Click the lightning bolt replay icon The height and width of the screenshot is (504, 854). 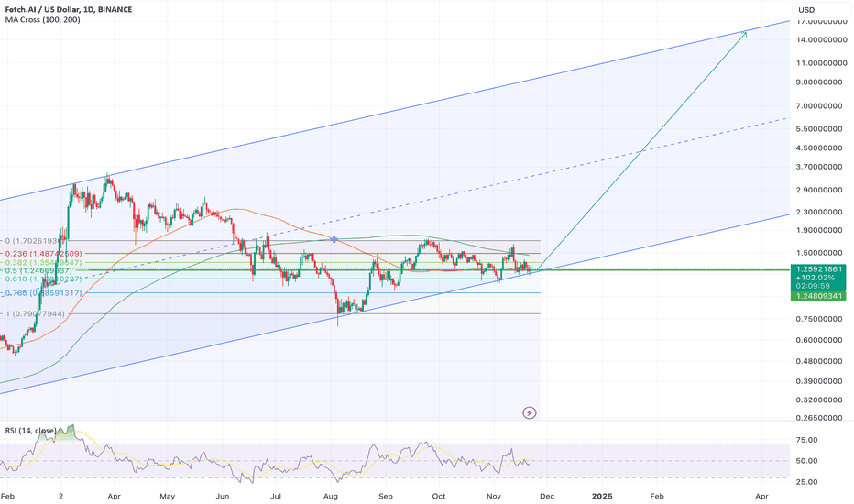(530, 412)
